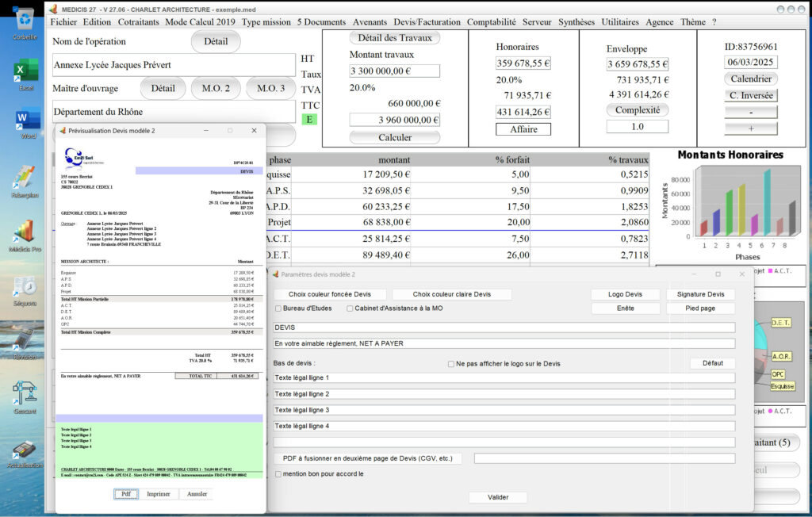
Task: Click the M.O. 2 button
Action: [216, 89]
